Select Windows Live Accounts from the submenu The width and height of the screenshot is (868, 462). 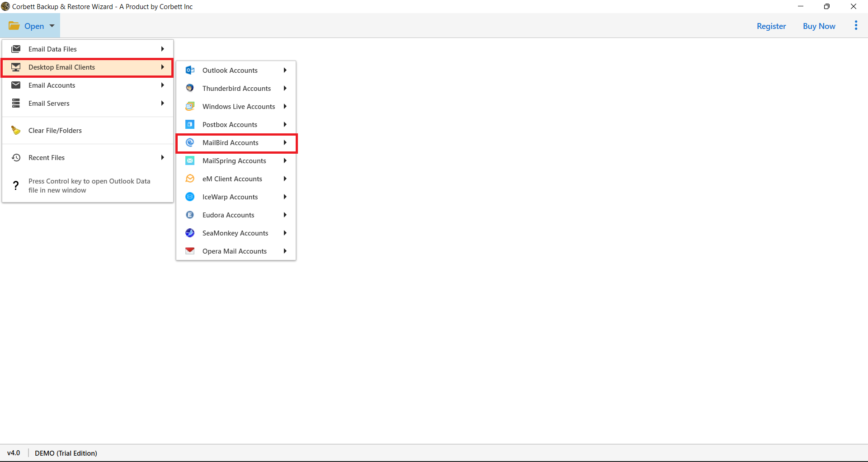pos(236,106)
